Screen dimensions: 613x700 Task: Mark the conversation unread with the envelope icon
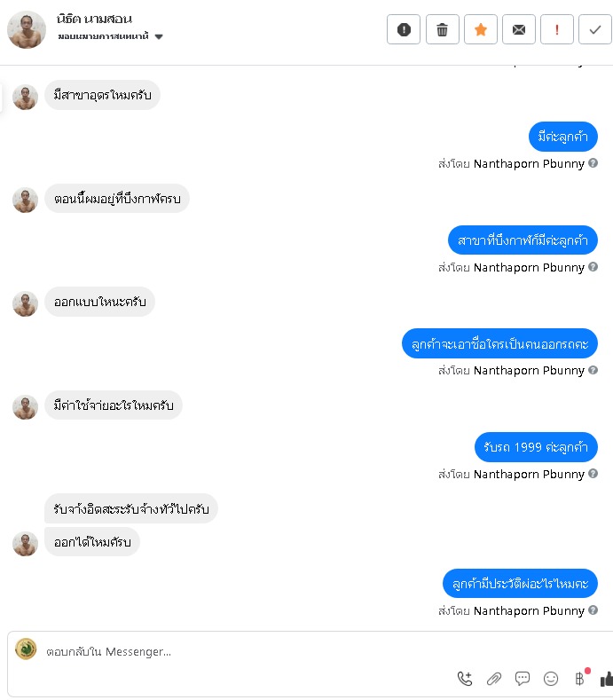tap(518, 29)
